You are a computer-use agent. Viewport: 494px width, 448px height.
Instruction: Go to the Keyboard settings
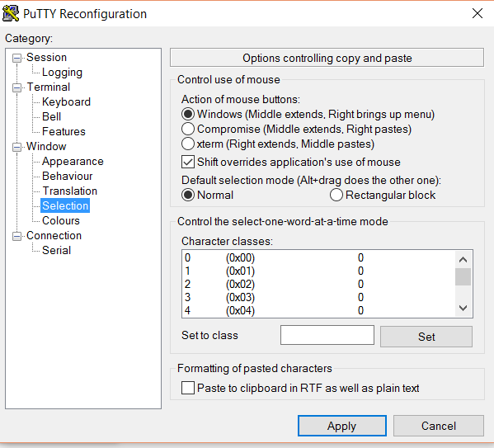[x=66, y=101]
